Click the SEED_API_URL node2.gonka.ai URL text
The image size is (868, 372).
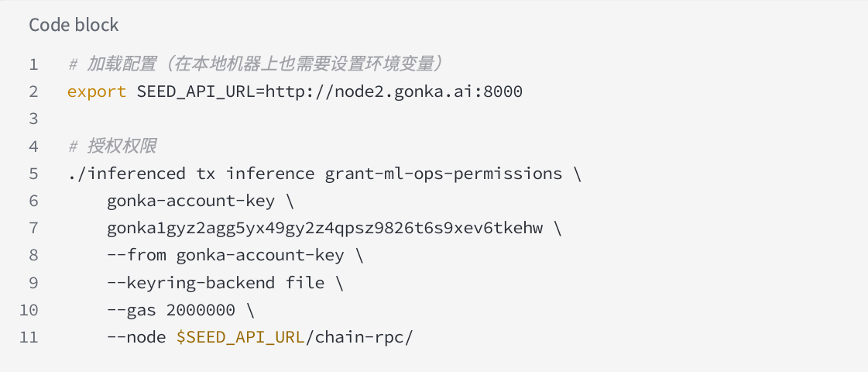pos(329,91)
